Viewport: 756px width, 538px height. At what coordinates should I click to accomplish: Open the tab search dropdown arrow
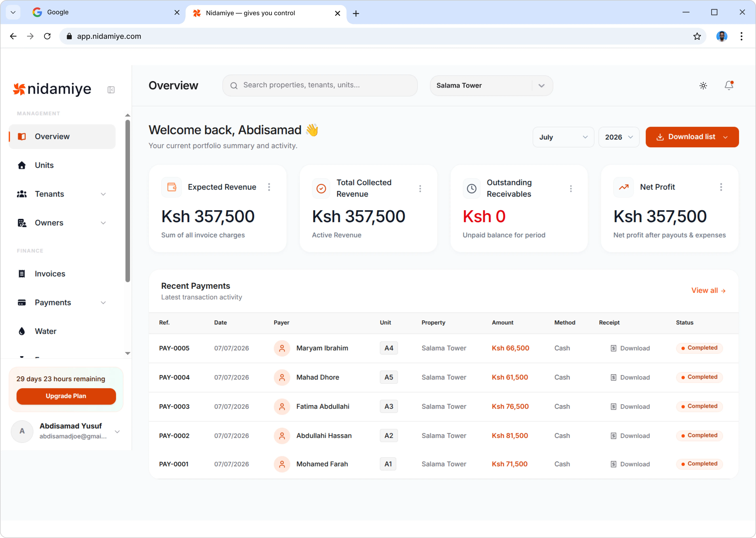pyautogui.click(x=13, y=13)
